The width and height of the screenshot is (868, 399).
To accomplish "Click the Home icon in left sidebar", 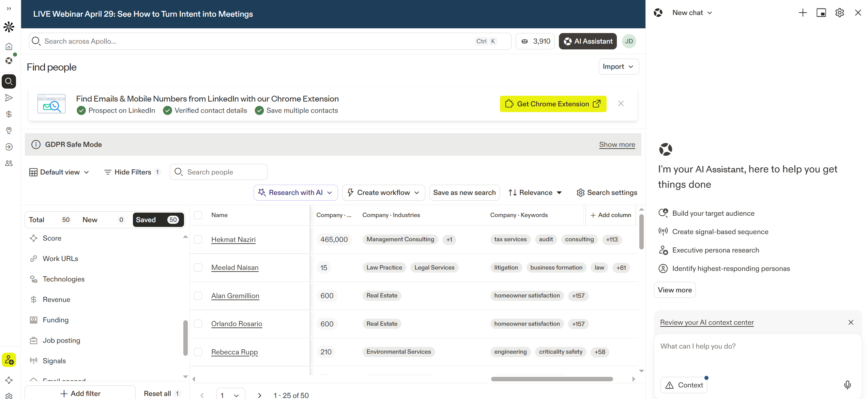I will [x=9, y=47].
